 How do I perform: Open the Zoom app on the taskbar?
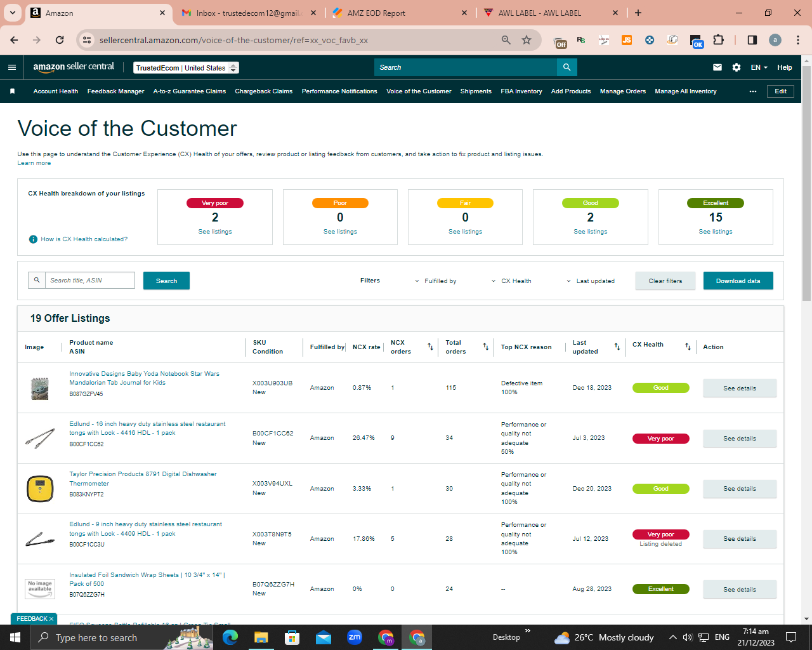(355, 637)
